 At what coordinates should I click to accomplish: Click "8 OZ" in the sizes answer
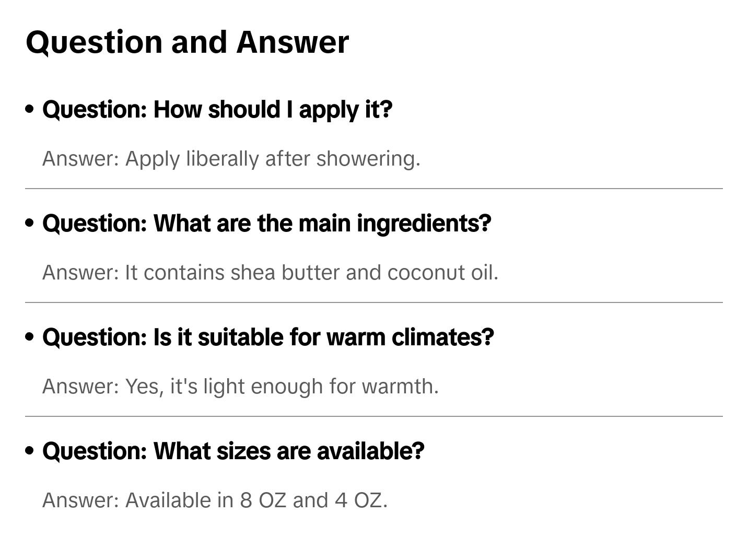click(x=263, y=500)
